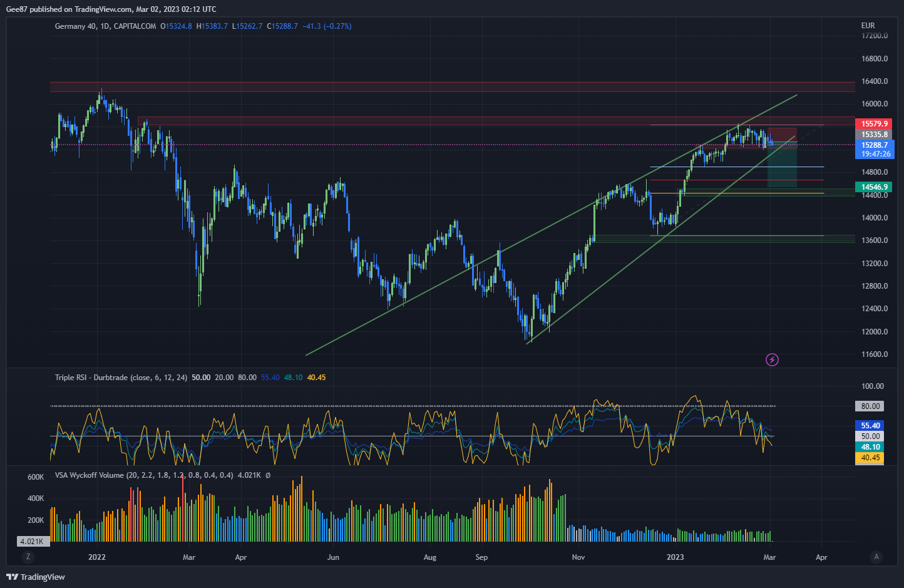Click the red 15579.9 price label
This screenshot has width=904, height=588.
875,124
